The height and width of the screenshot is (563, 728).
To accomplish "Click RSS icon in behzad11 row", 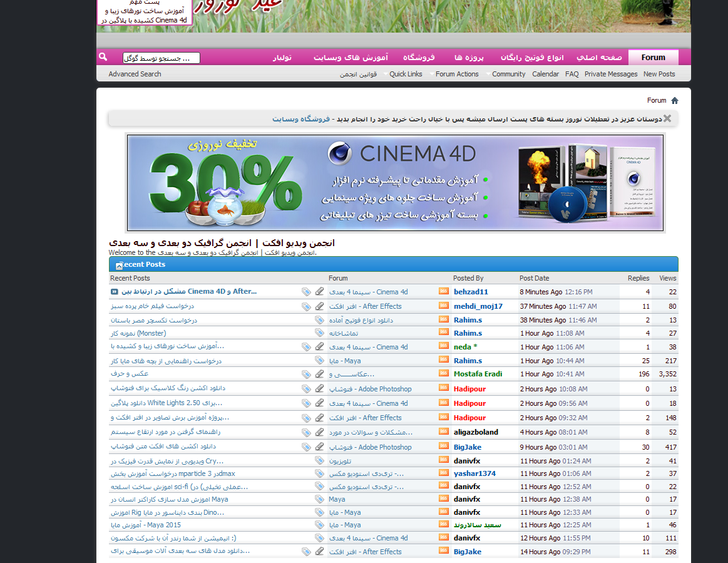I will click(x=443, y=291).
